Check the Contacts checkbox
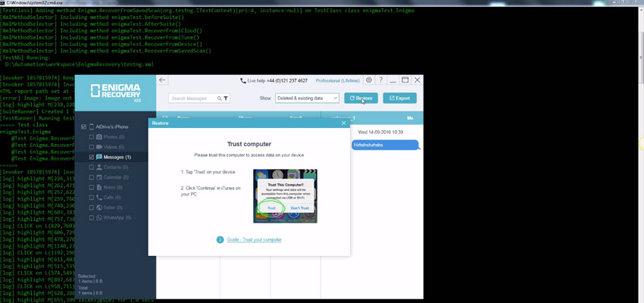Viewport: 644px width, 303px height. coord(91,167)
